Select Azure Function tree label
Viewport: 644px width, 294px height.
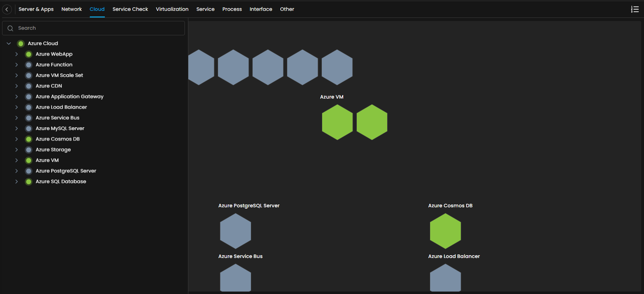(54, 65)
